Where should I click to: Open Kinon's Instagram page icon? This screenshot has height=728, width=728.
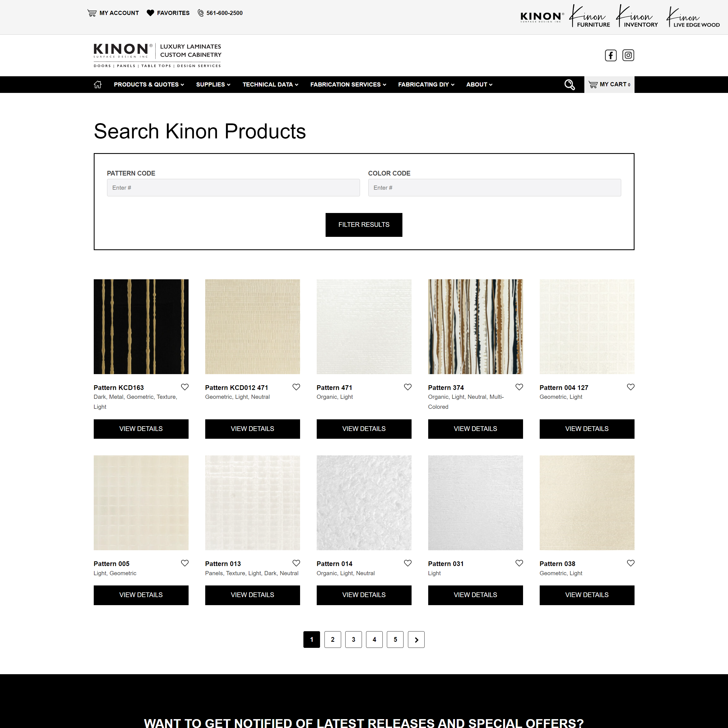tap(628, 55)
